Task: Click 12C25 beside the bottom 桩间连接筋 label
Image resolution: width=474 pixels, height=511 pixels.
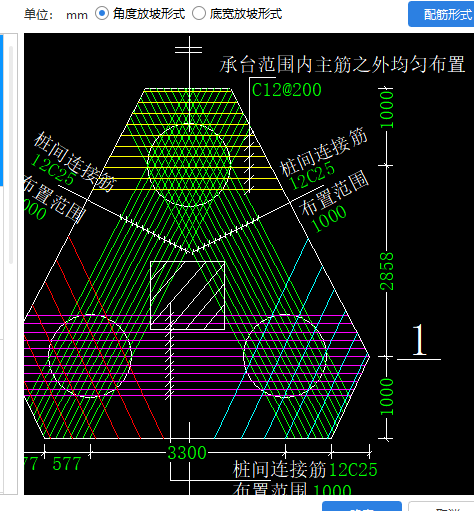Action: [353, 470]
